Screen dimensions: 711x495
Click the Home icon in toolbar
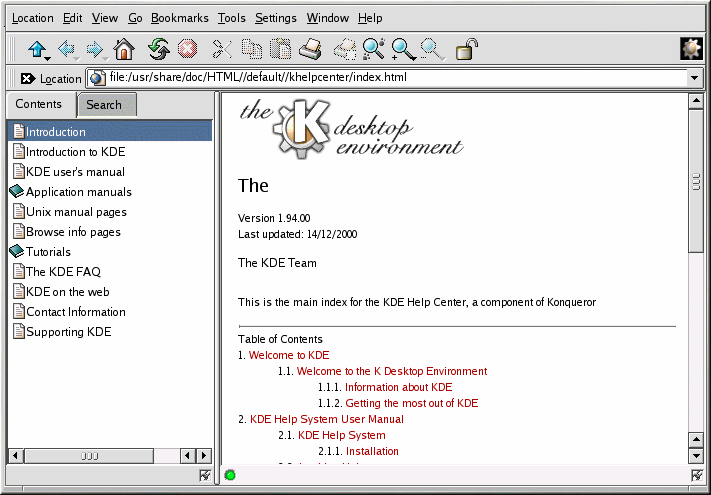[x=124, y=48]
